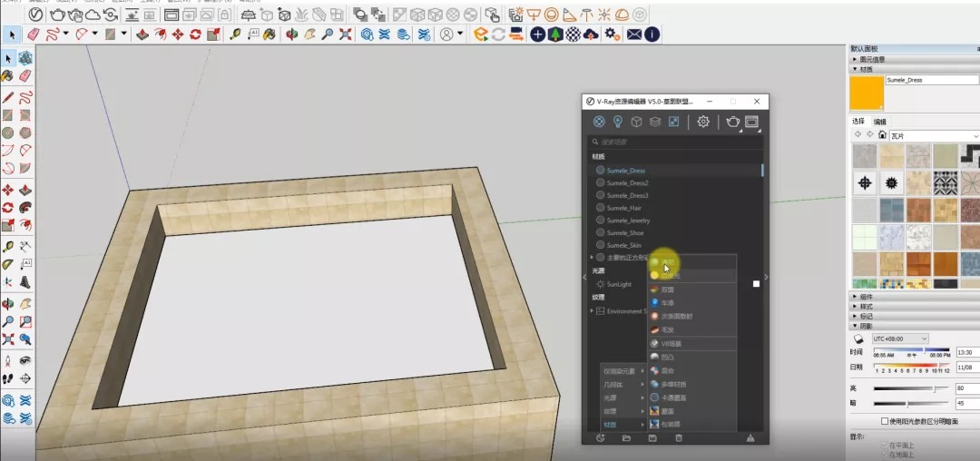Viewport: 980px width, 461px height.
Task: Toggle the SunLight enable white box
Action: (756, 284)
